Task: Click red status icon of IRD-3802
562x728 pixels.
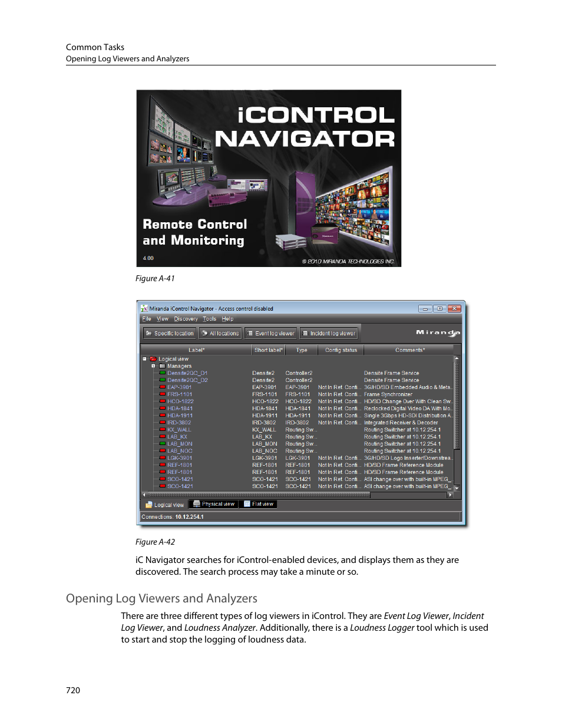Action: [163, 423]
